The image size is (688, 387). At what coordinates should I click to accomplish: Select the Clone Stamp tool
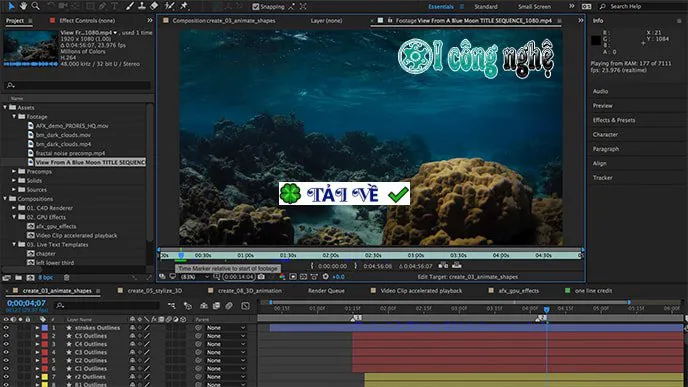click(142, 6)
